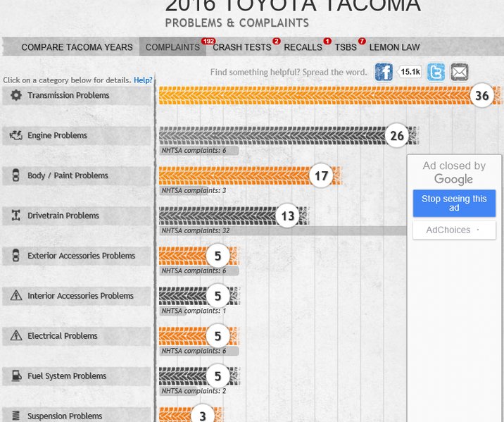Click the Suspension bar showing 3
504x422 pixels.
click(191, 415)
